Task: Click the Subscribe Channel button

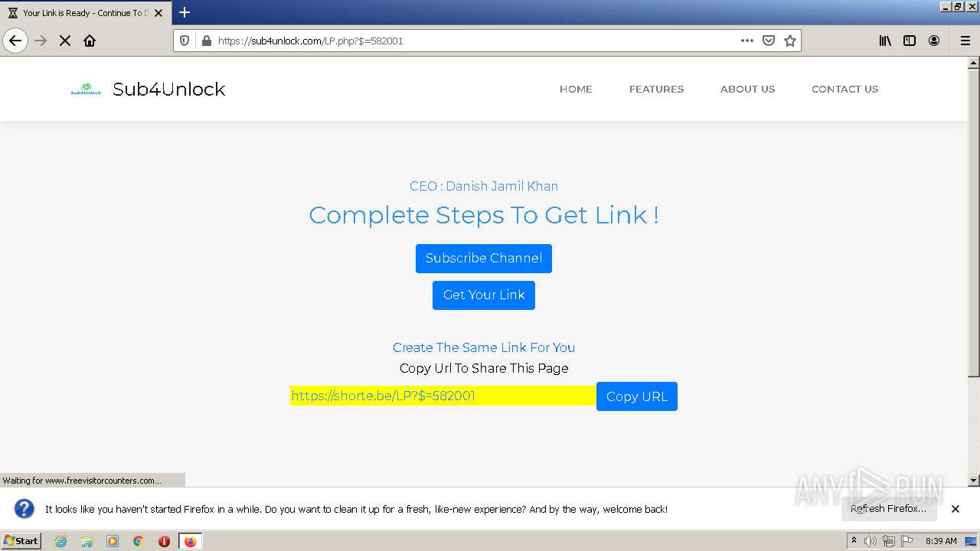Action: click(484, 259)
